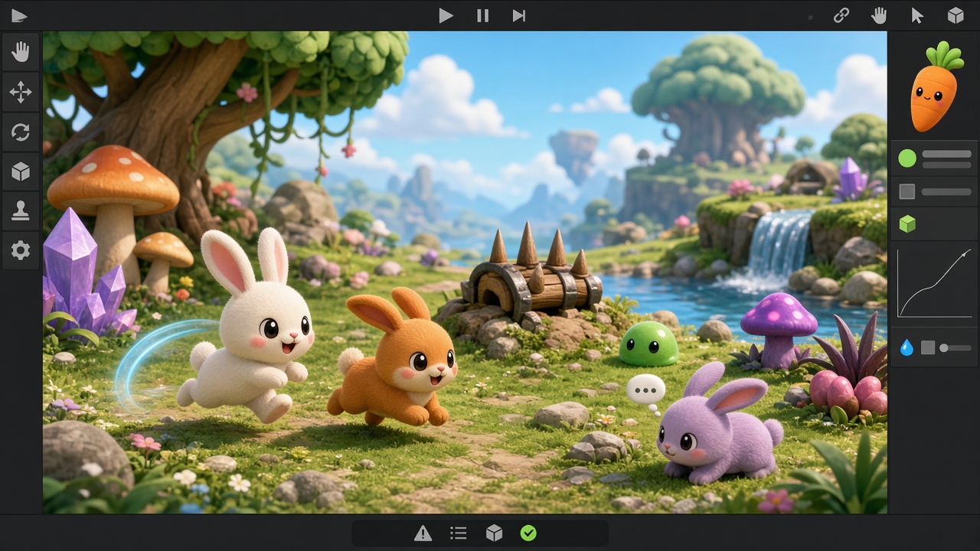Open settings gear in left sidebar
Viewport: 980px width, 551px height.
(21, 251)
